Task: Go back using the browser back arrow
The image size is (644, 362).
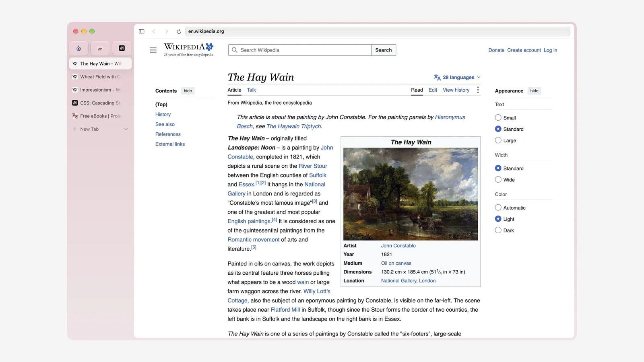Action: pos(154,31)
